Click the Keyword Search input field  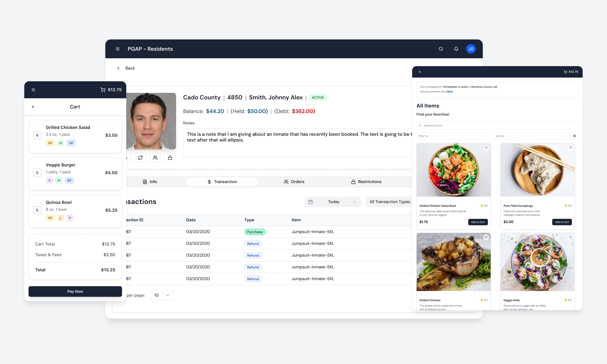click(x=497, y=125)
